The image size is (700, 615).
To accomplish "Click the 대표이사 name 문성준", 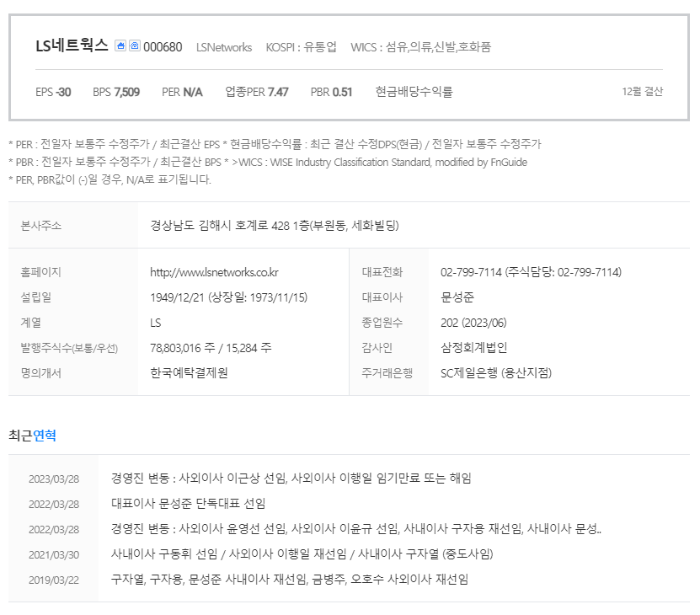I will pos(457,297).
